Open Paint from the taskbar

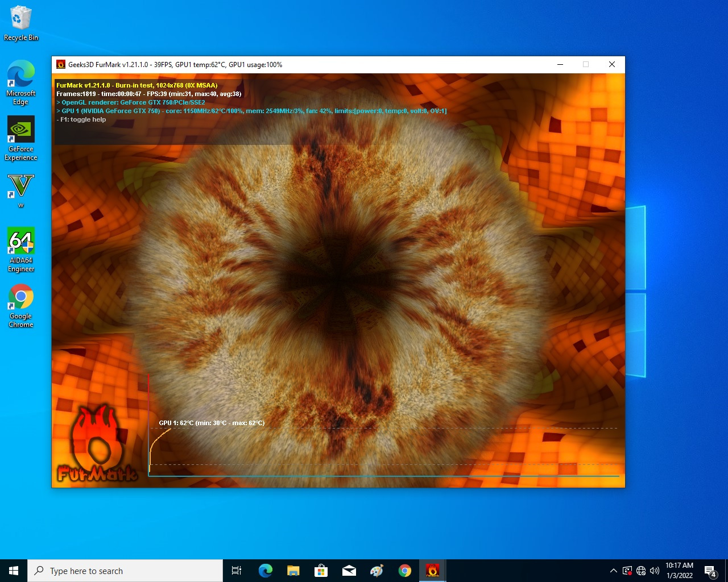click(377, 571)
